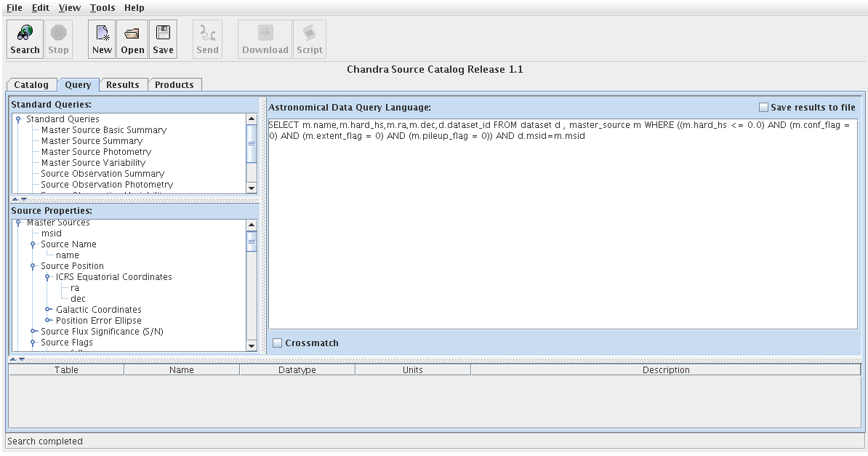This screenshot has height=456, width=868.
Task: Expand the Position Error Ellipse node
Action: (x=48, y=321)
